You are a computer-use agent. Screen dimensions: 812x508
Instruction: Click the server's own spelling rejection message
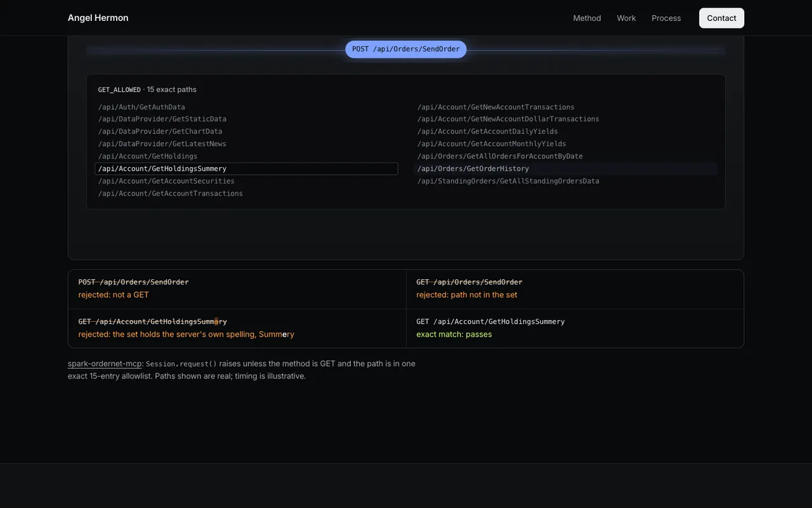coord(186,334)
